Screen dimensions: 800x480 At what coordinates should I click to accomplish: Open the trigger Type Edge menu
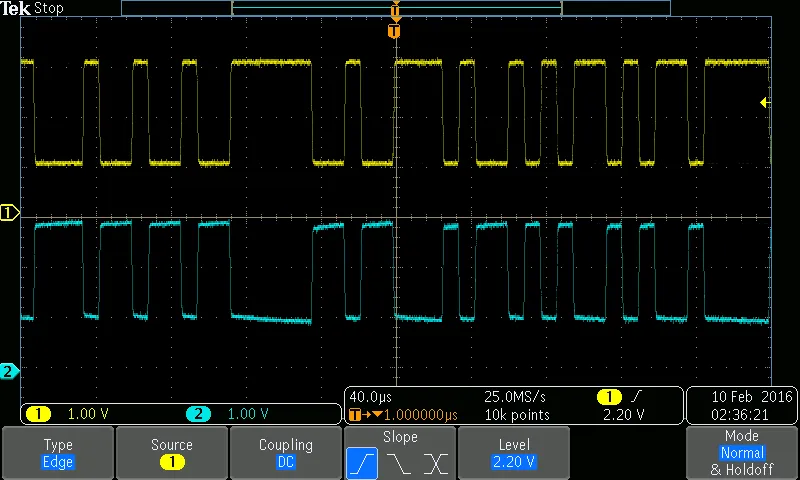pos(58,453)
